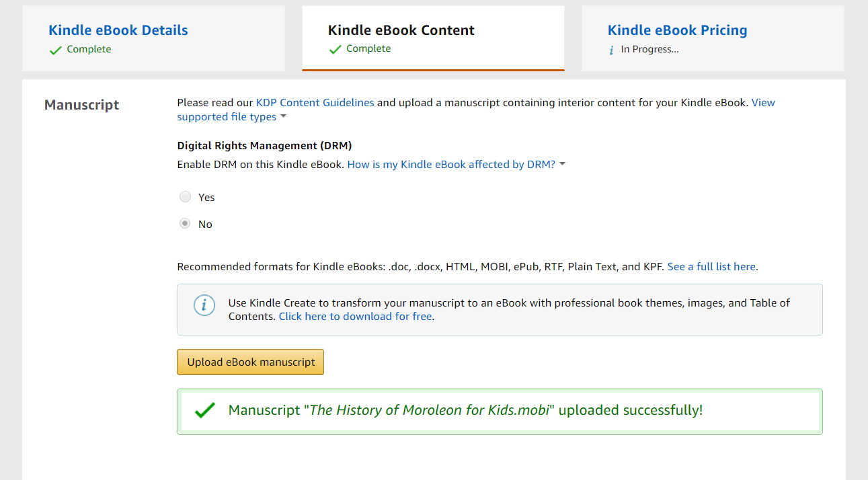The width and height of the screenshot is (868, 480).
Task: Open the KDP Content Guidelines link
Action: coord(315,103)
